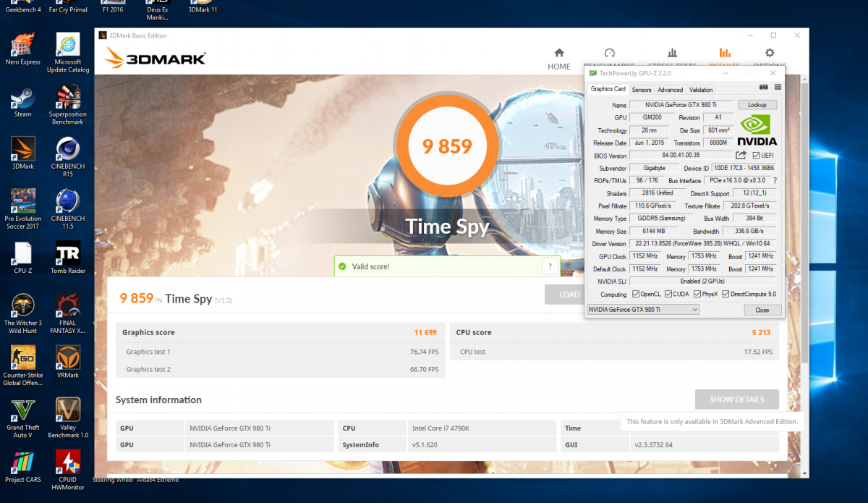Select the VRMark desktop icon
The image size is (868, 503).
pos(68,363)
